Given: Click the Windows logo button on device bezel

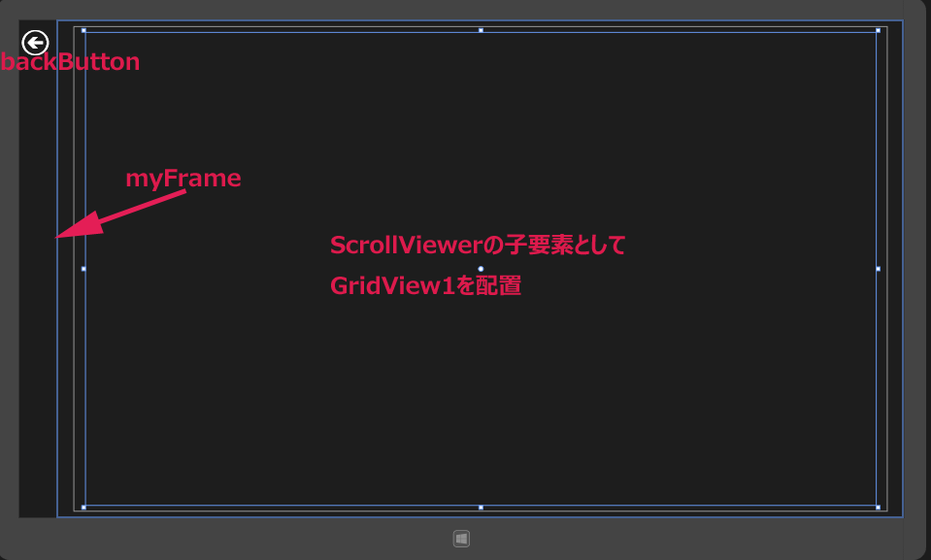Looking at the screenshot, I should [x=461, y=539].
